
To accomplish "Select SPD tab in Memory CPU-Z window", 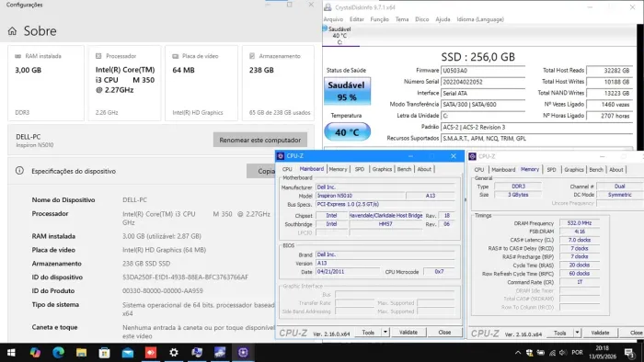I will point(551,169).
